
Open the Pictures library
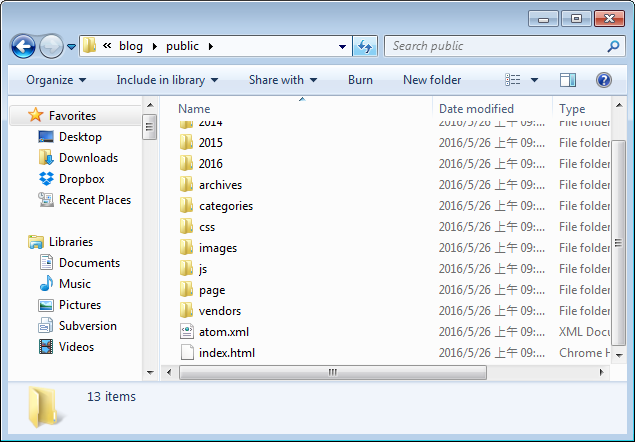coord(80,305)
